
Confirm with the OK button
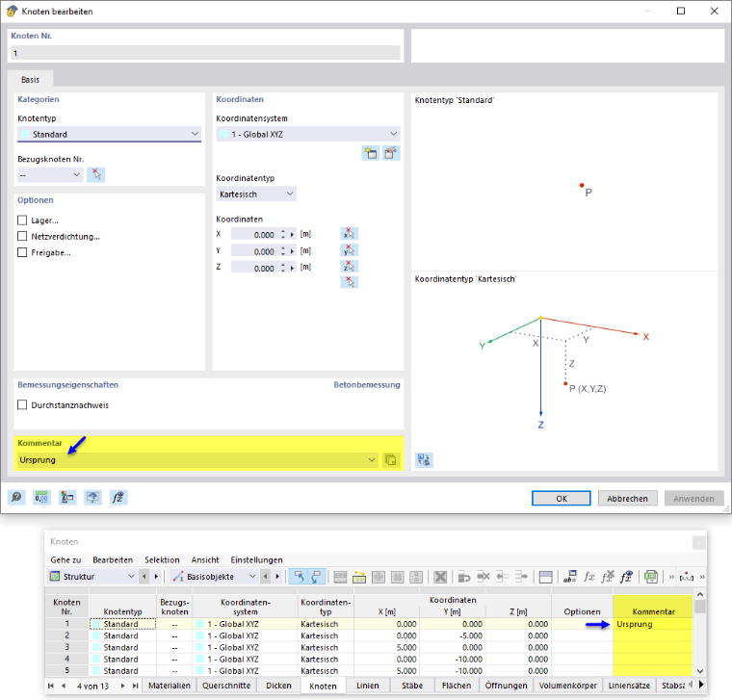(562, 499)
